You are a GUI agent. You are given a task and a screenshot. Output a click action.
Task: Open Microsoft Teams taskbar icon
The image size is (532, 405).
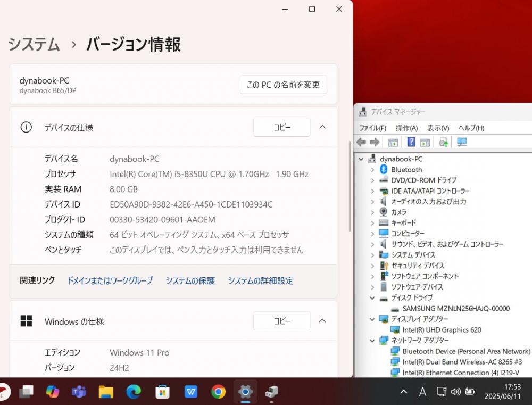[x=79, y=392]
